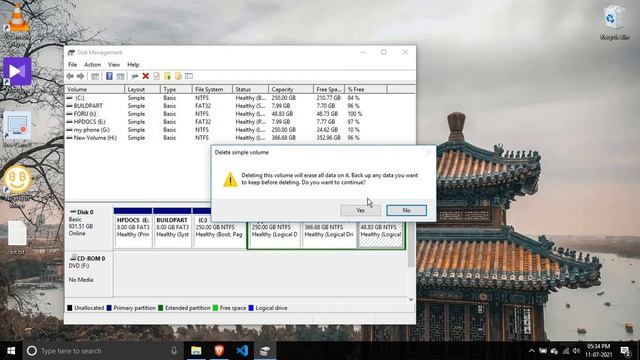Open the purple video editor desktop shortcut
This screenshot has width=640, height=360.
(x=17, y=71)
